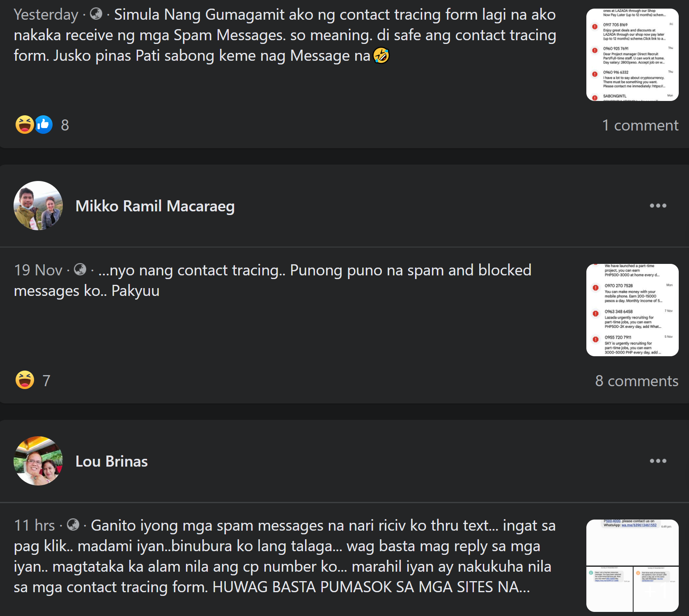The image size is (689, 616).
Task: Click the public globe icon next to 19 Nov
Action: 80,270
